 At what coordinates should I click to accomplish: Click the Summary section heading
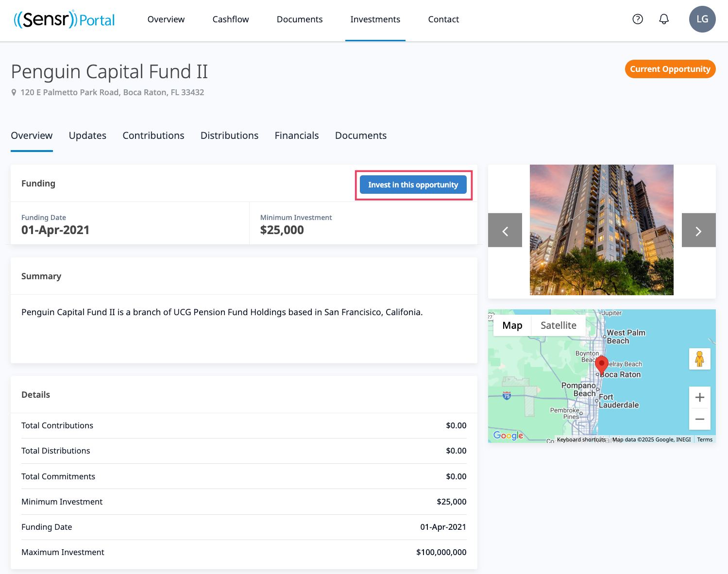tap(41, 276)
